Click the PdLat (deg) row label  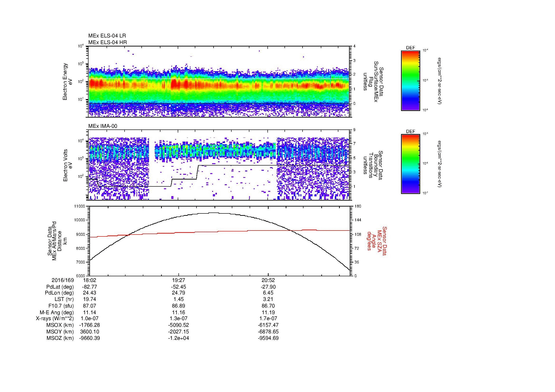60,287
